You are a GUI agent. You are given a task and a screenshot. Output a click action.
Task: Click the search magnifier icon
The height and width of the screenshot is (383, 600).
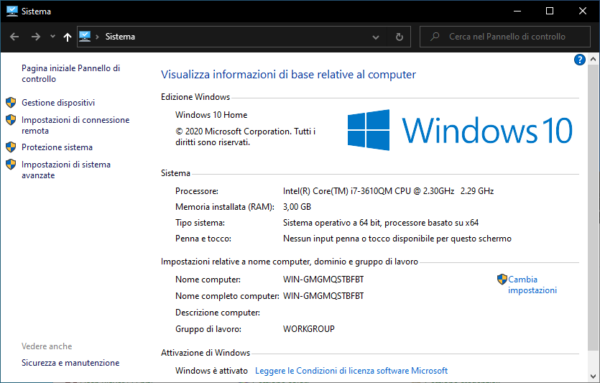pos(435,37)
